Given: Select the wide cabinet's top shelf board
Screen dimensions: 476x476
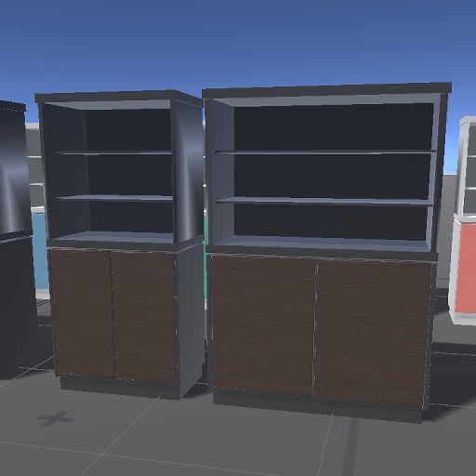Looking at the screenshot, I should click(x=325, y=152).
